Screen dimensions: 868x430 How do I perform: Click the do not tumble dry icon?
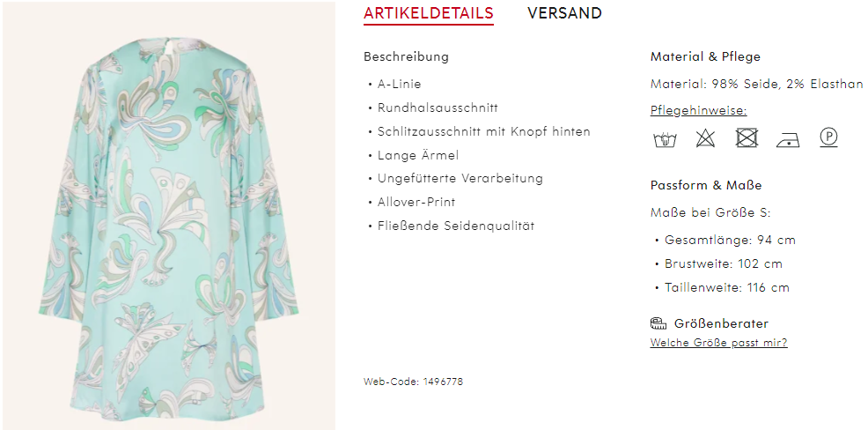click(x=747, y=138)
